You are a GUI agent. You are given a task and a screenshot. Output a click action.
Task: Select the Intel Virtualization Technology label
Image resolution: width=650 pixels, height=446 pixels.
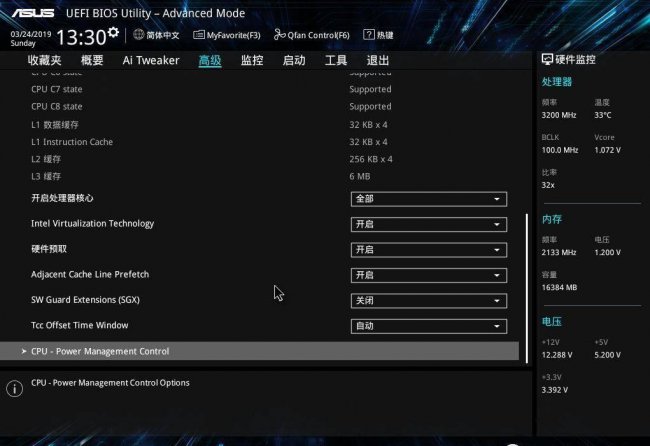pyautogui.click(x=92, y=224)
